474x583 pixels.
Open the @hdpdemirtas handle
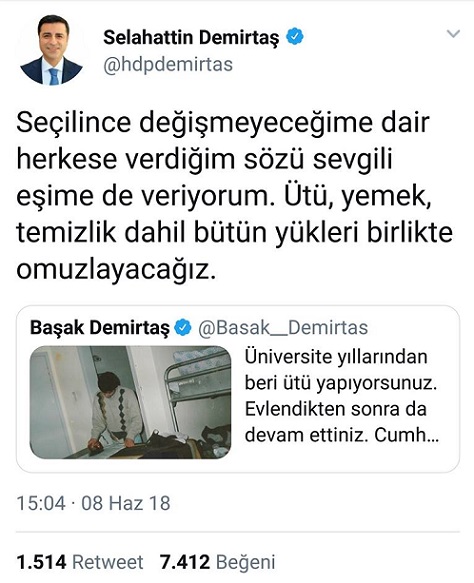tap(168, 65)
